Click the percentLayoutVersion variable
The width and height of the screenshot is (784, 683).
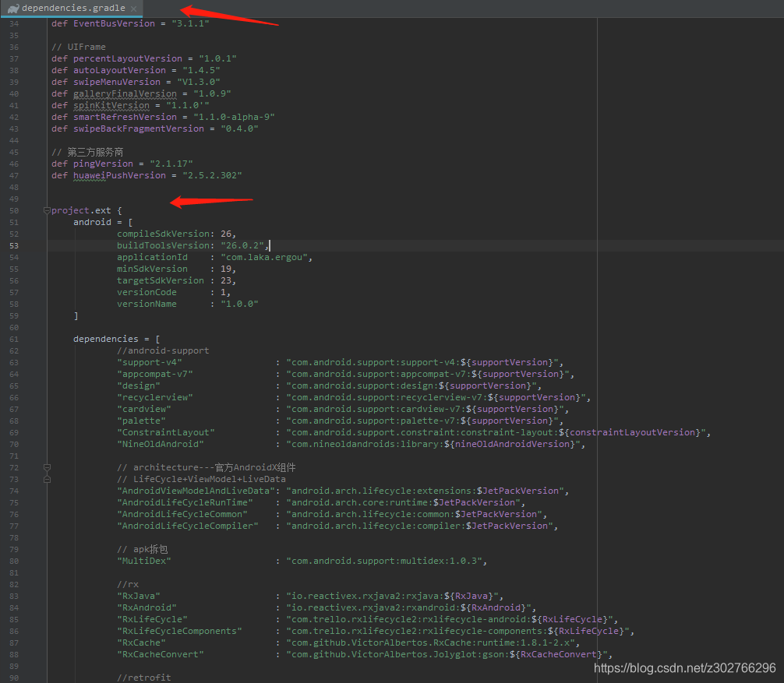pyautogui.click(x=128, y=58)
